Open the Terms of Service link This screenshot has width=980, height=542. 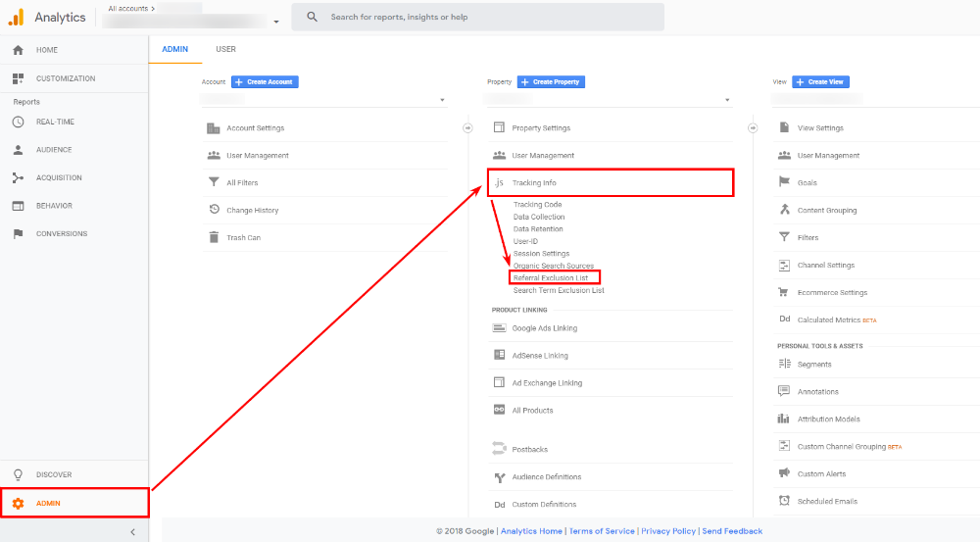point(602,531)
